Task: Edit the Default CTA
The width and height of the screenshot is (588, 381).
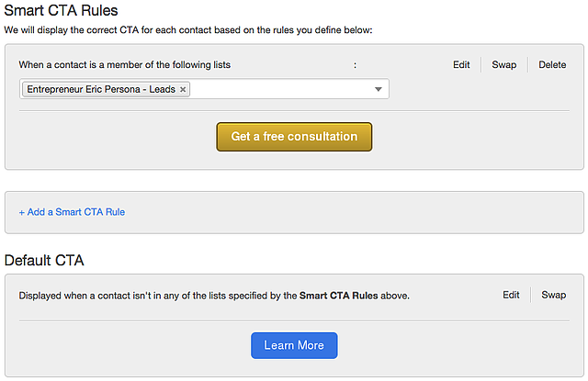Action: [511, 296]
